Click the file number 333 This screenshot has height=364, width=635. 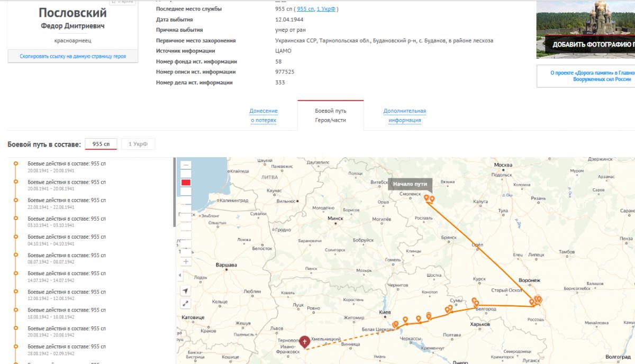point(280,83)
